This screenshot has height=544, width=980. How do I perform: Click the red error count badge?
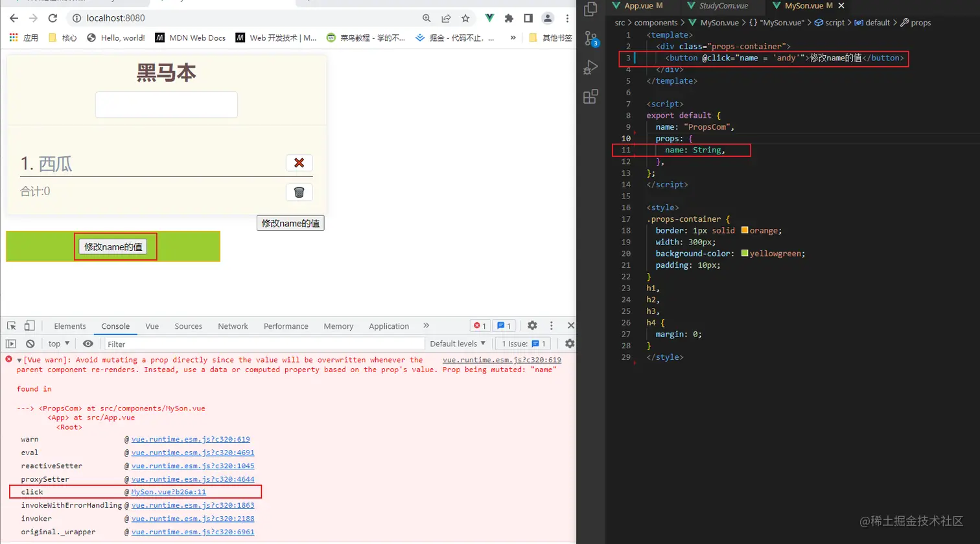point(480,325)
